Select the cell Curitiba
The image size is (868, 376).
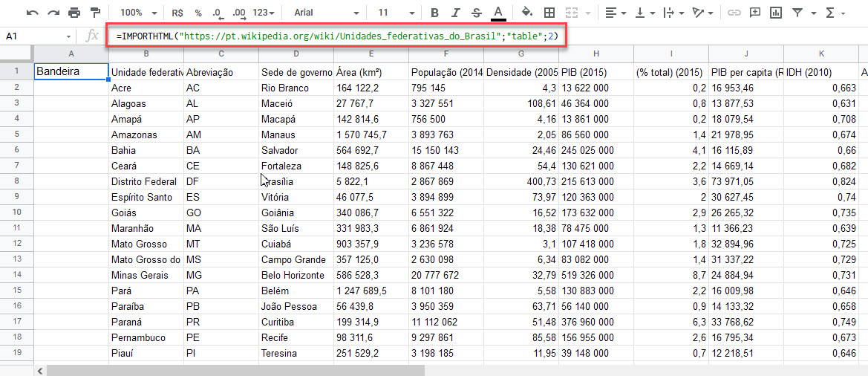(296, 322)
